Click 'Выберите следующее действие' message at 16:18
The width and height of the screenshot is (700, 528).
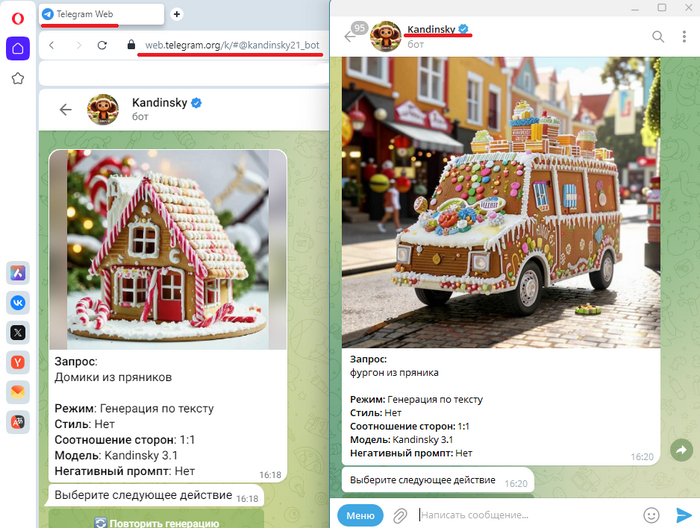154,495
